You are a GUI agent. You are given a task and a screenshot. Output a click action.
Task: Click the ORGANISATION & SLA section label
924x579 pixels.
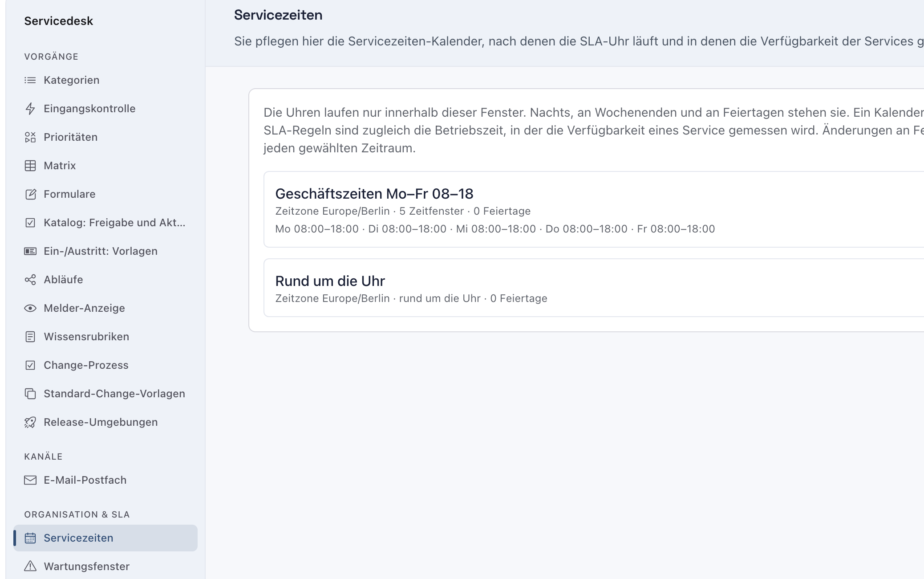coord(77,514)
